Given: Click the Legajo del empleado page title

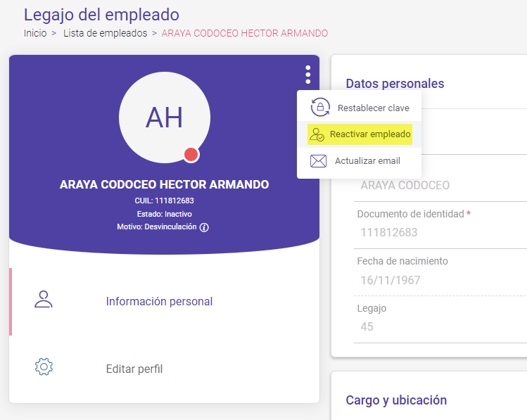Looking at the screenshot, I should (101, 15).
